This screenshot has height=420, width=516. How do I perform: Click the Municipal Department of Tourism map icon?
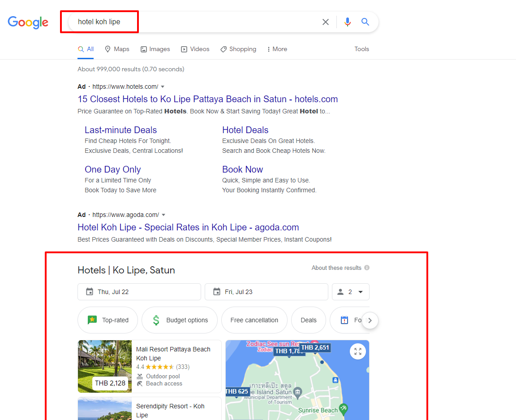(x=297, y=392)
